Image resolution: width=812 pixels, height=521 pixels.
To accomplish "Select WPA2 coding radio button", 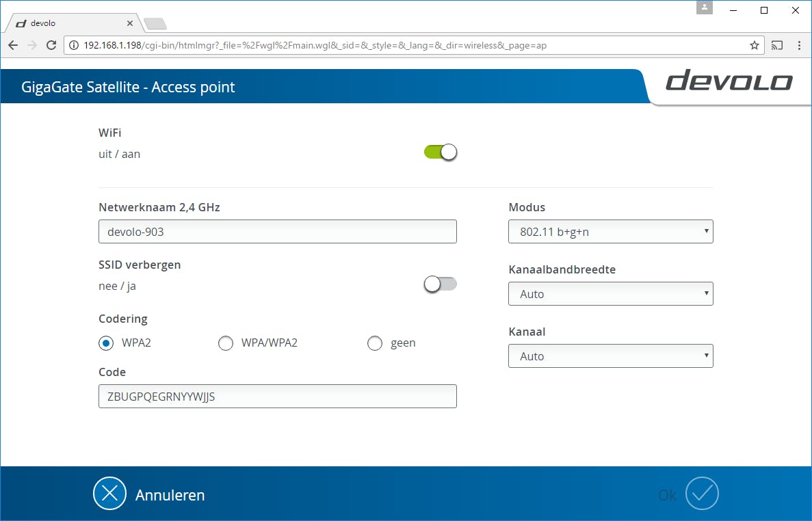I will [x=106, y=343].
